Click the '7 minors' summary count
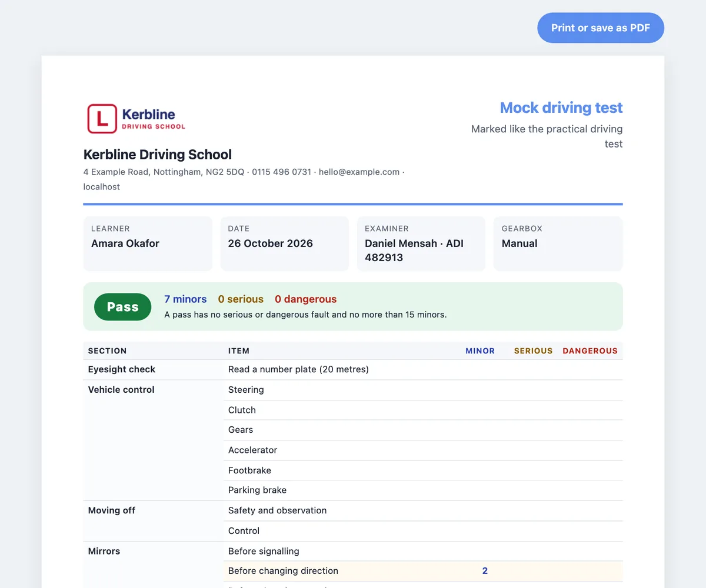 [x=185, y=299]
